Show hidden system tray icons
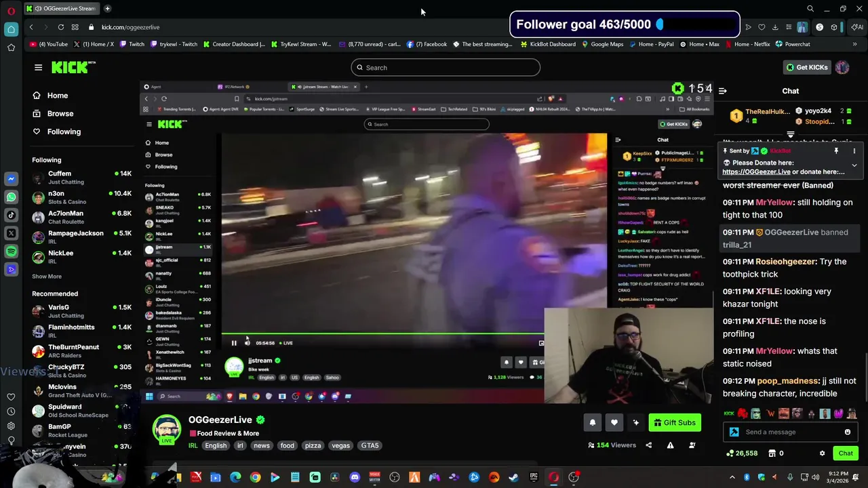 coord(732,477)
